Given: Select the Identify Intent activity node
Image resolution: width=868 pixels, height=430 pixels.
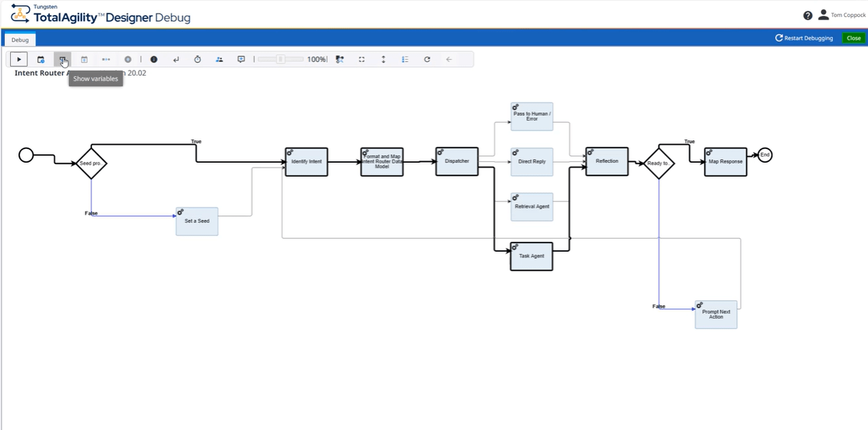Looking at the screenshot, I should (x=306, y=162).
